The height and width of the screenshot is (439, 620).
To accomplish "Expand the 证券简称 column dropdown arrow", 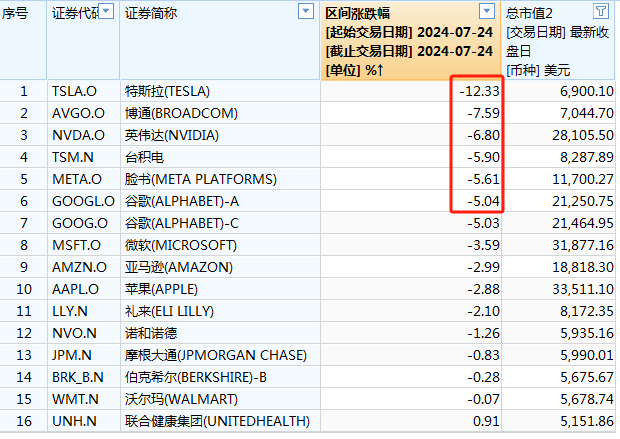I will [x=306, y=11].
